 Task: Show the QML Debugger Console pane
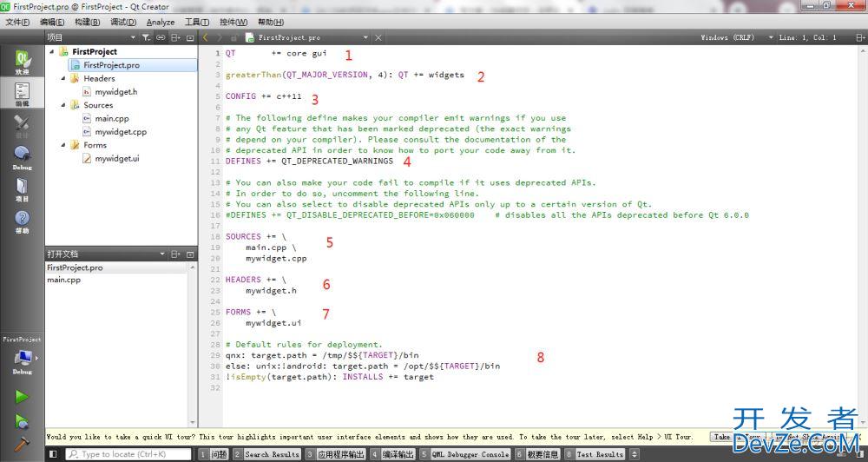(x=464, y=454)
